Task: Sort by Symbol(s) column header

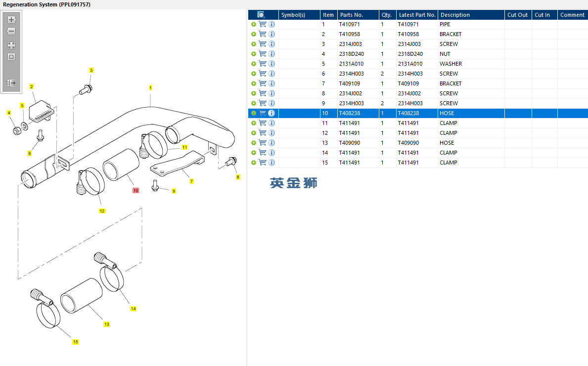Action: (299, 15)
